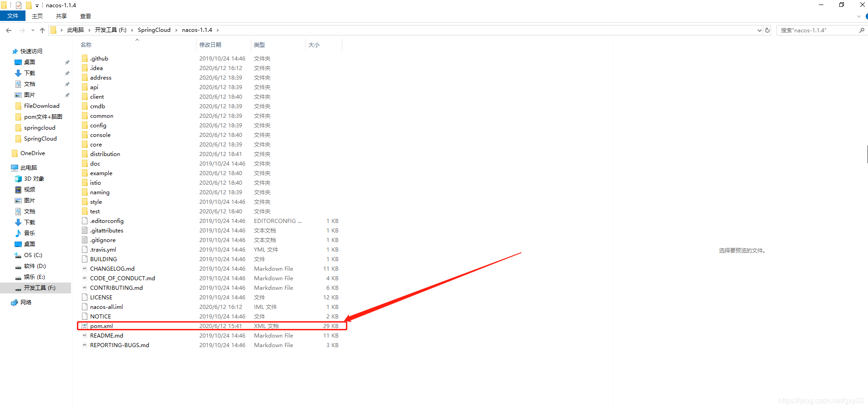Open 桌面 under quick access
Viewport: 868px width, 409px height.
pos(30,62)
